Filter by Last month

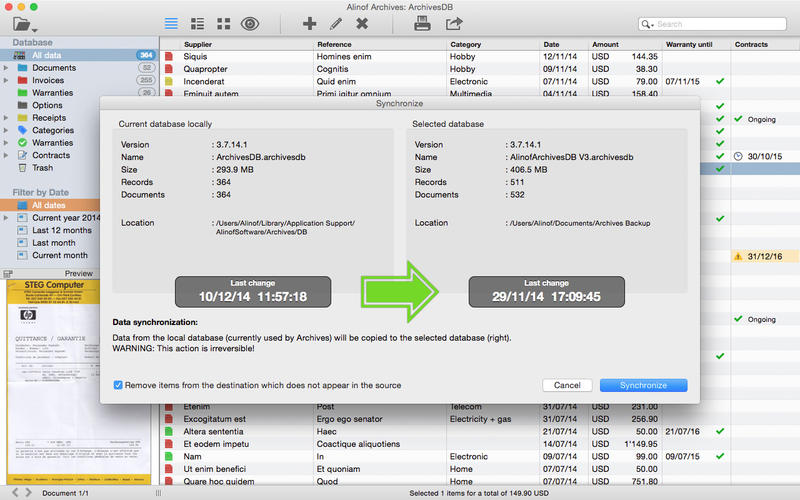(54, 243)
